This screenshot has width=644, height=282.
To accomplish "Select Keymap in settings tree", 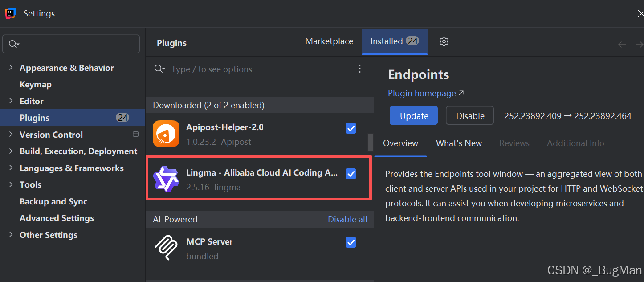I will pyautogui.click(x=36, y=85).
